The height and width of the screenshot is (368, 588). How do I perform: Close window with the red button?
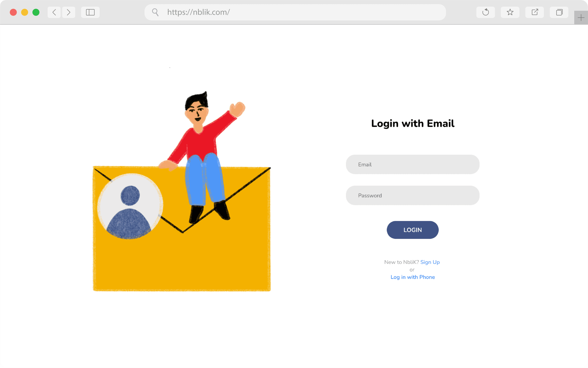[x=13, y=12]
